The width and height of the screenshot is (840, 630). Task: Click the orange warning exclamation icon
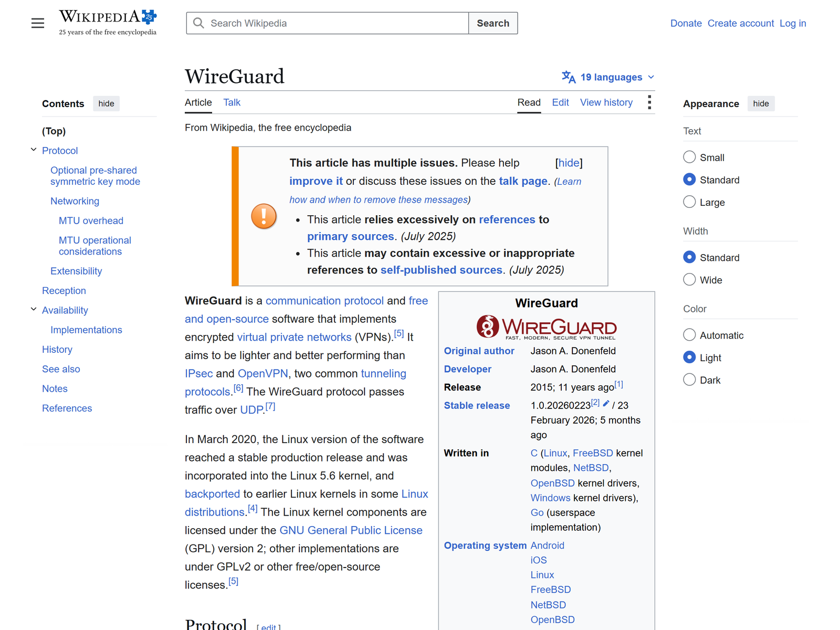pyautogui.click(x=264, y=216)
